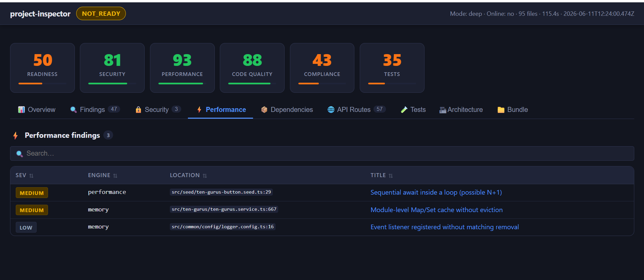Click the lightning icon beside Performance findings heading

click(x=15, y=135)
